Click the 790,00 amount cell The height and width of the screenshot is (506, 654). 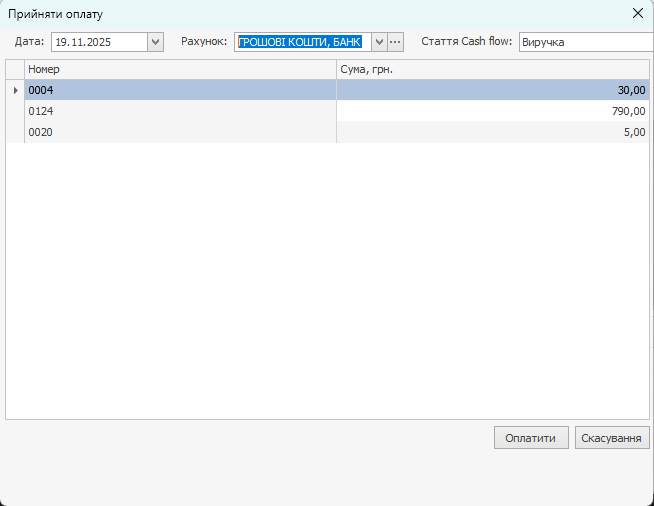pos(492,111)
